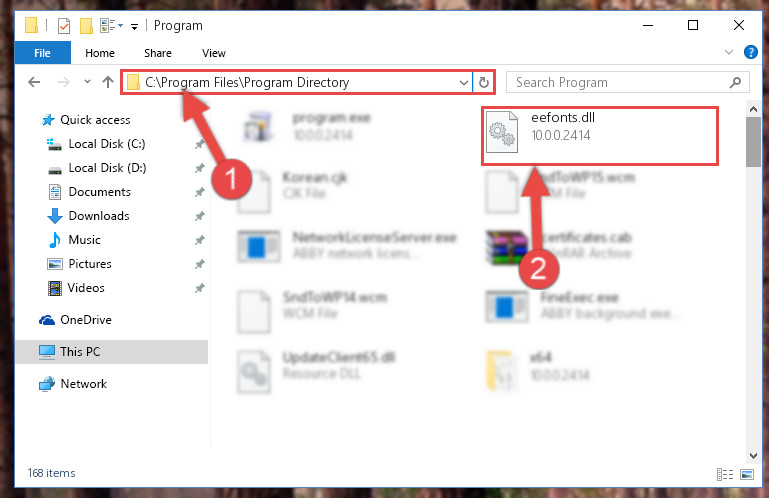The height and width of the screenshot is (498, 769).
Task: Expand the address bar history dropdown
Action: pos(463,82)
